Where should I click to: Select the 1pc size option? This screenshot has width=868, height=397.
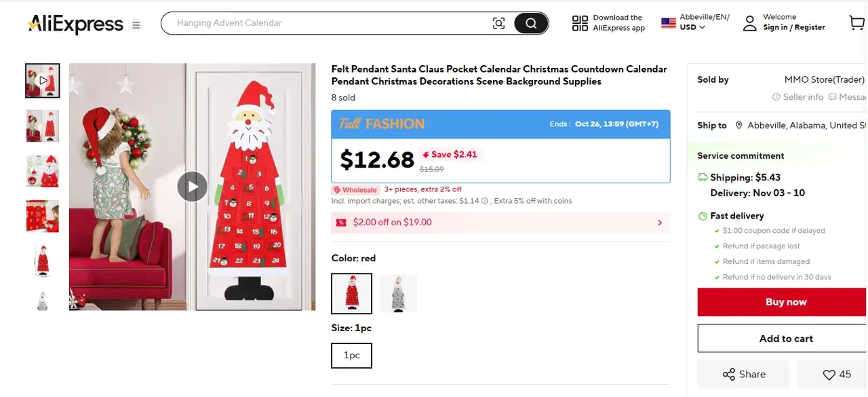click(x=351, y=355)
